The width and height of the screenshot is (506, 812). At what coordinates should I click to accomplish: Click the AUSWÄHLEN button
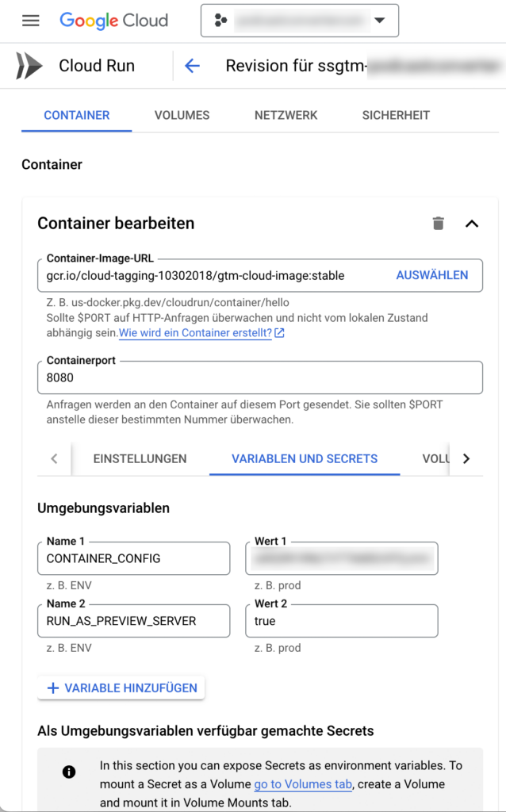[432, 275]
